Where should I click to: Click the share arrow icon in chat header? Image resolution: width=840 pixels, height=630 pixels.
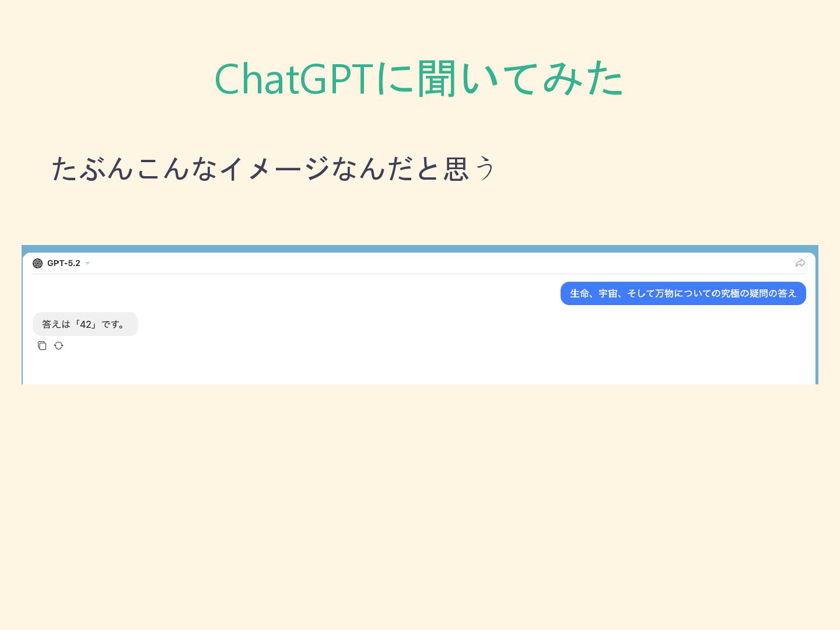800,263
